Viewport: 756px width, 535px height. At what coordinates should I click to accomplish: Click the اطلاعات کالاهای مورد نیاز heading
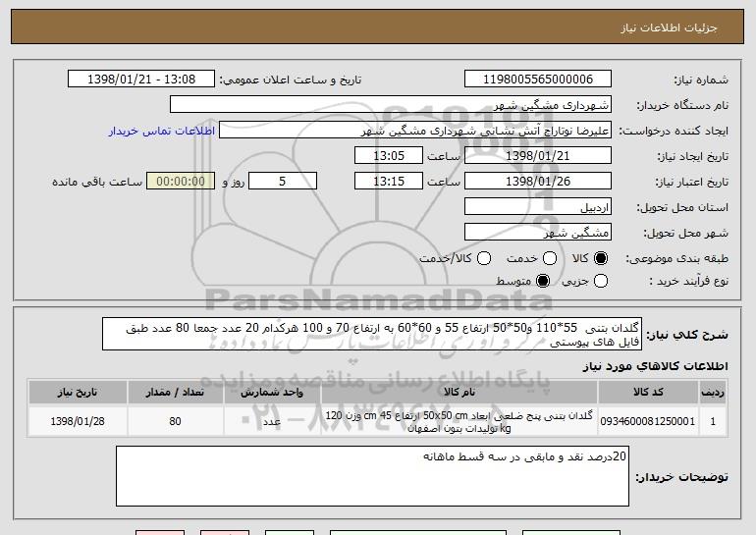click(x=655, y=366)
